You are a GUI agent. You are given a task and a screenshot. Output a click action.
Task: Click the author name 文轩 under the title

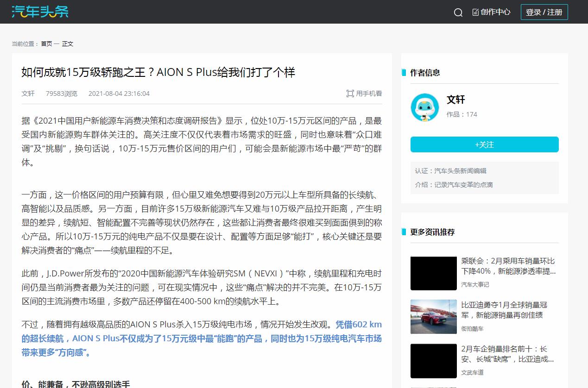[28, 94]
